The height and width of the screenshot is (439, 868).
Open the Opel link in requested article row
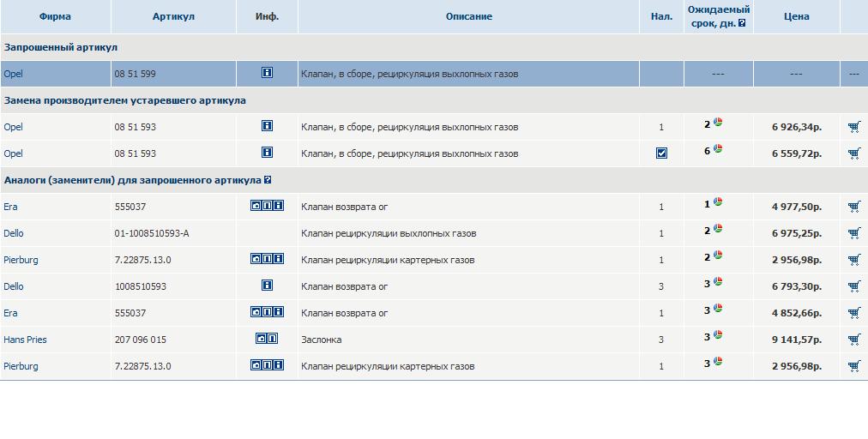[13, 74]
